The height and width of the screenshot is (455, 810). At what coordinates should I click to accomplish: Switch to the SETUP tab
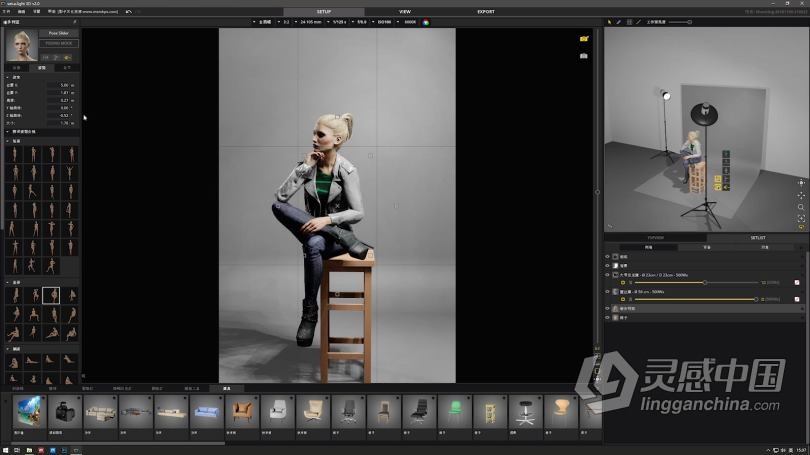point(324,11)
